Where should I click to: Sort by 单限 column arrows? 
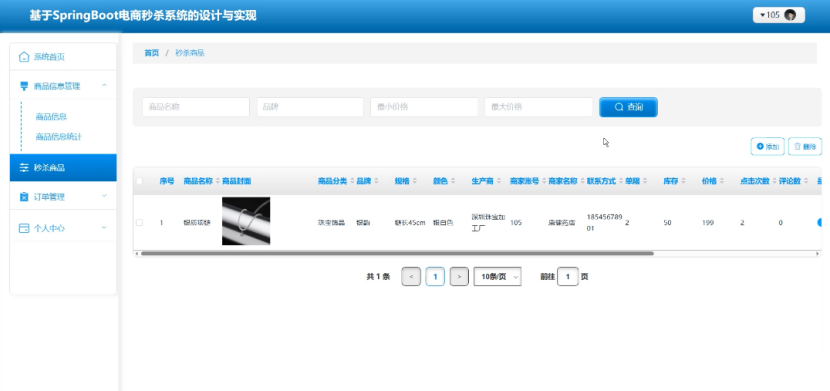coord(645,181)
